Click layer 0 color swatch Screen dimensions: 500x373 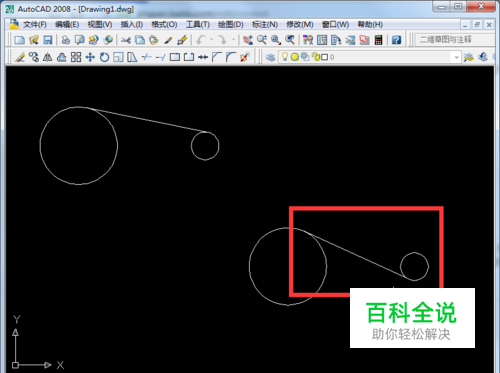pos(324,57)
